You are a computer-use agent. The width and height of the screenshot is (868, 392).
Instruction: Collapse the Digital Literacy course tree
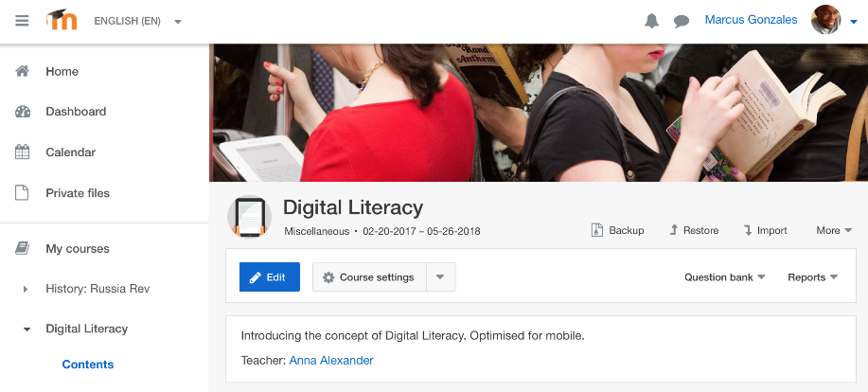click(26, 329)
